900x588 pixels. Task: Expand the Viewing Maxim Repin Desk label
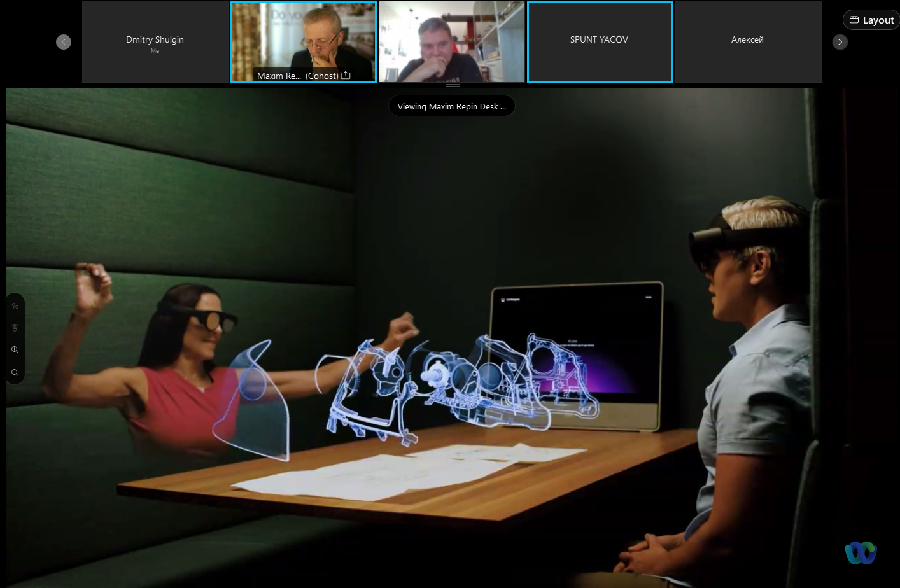[x=451, y=106]
